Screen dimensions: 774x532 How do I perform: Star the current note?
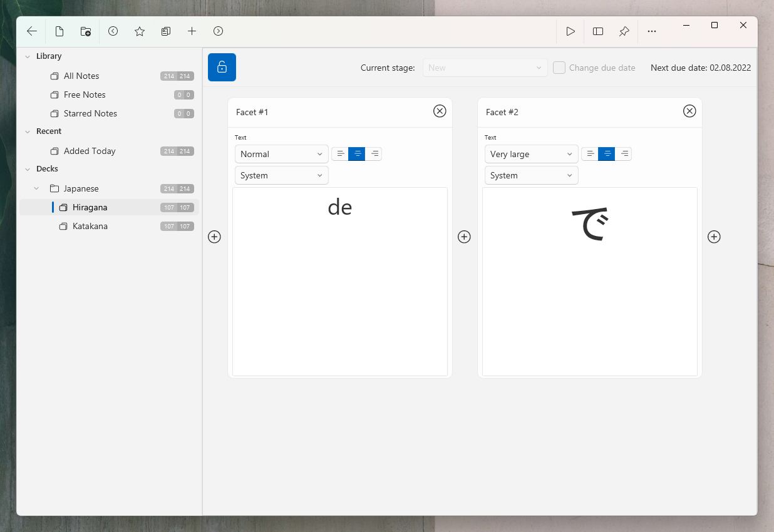pyautogui.click(x=140, y=31)
